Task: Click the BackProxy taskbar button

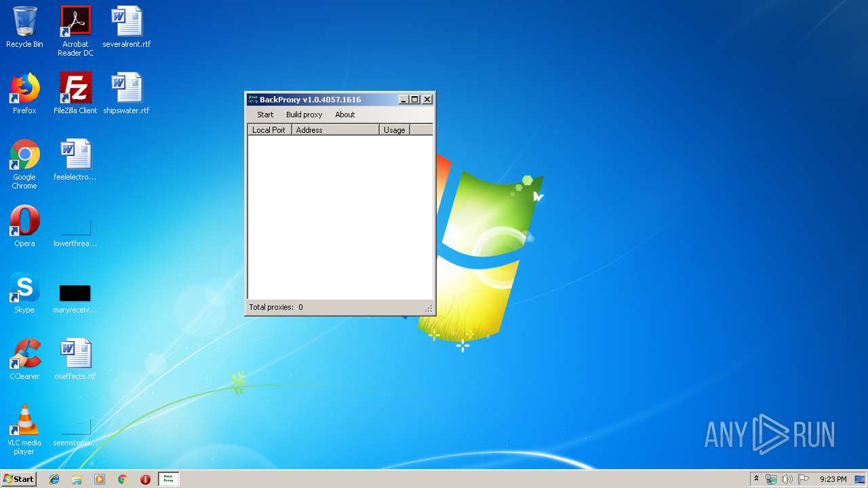Action: tap(169, 479)
